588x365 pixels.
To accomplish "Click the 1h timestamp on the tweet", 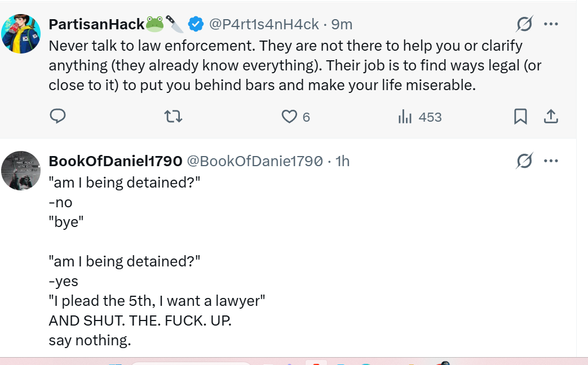I will pos(342,161).
